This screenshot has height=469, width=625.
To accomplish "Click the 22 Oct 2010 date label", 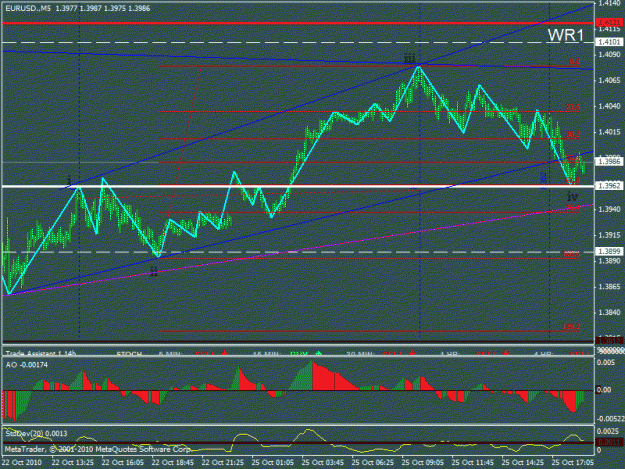I will pos(22,462).
